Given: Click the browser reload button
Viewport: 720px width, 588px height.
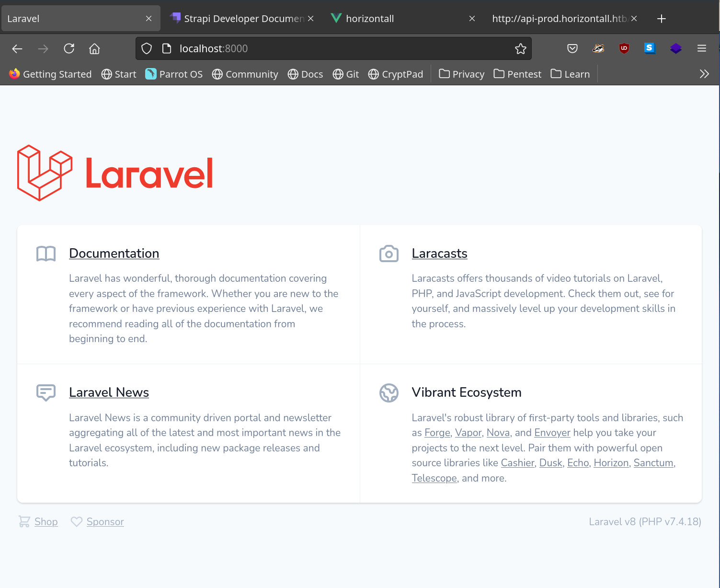Looking at the screenshot, I should pos(69,48).
